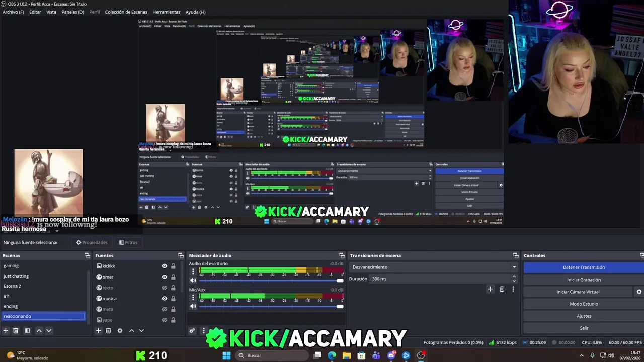Open advanced audio properties gears icon
The image size is (644, 362).
[x=192, y=330]
